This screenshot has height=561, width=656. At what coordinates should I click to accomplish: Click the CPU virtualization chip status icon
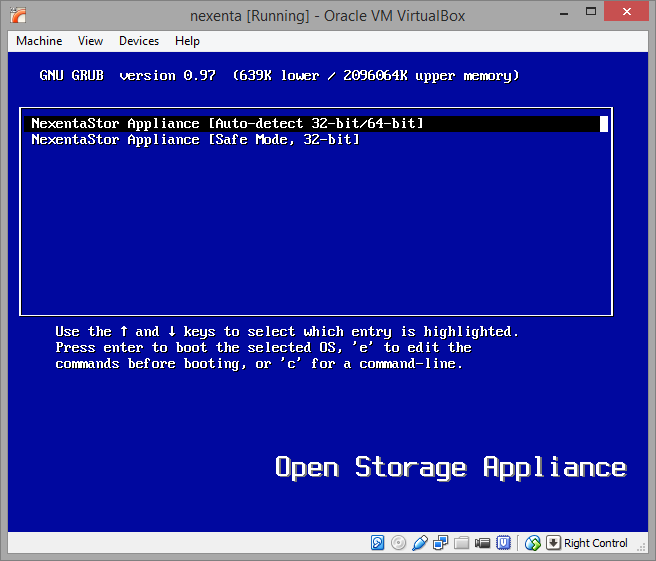point(503,543)
